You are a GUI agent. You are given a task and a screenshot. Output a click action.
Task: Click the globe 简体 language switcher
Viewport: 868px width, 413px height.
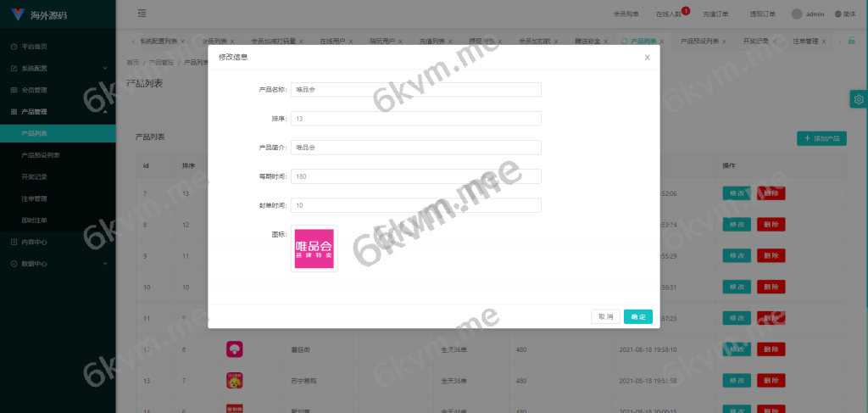(x=845, y=14)
